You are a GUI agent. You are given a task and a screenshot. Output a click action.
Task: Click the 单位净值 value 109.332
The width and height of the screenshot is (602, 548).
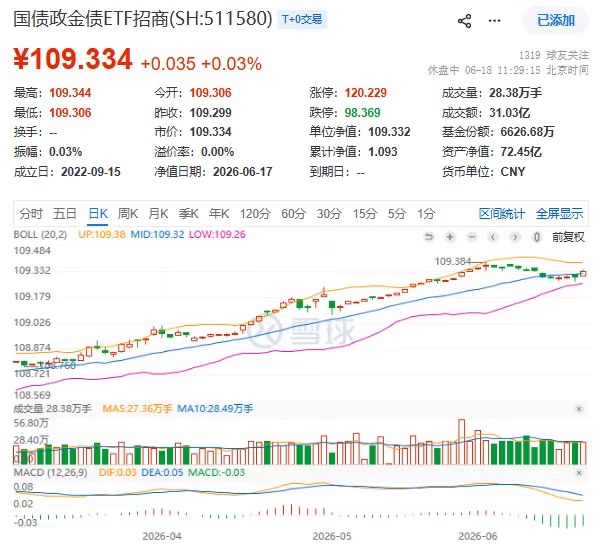pos(389,132)
